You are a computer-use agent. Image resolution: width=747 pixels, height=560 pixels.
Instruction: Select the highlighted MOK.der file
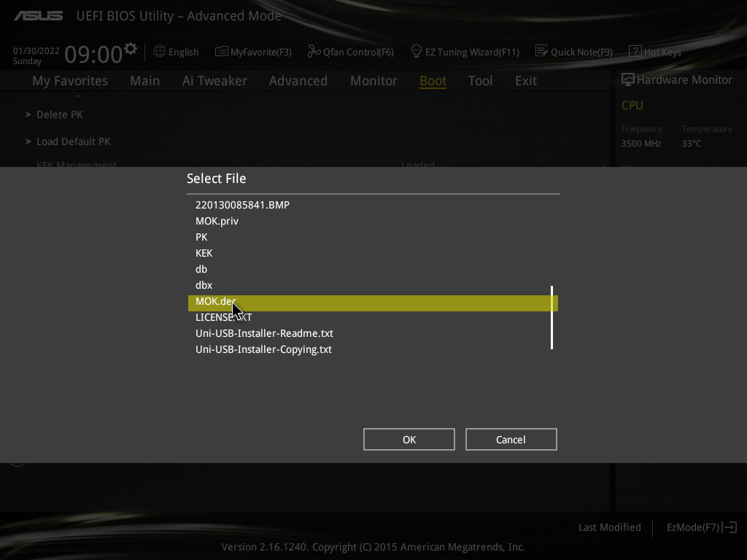tap(373, 303)
